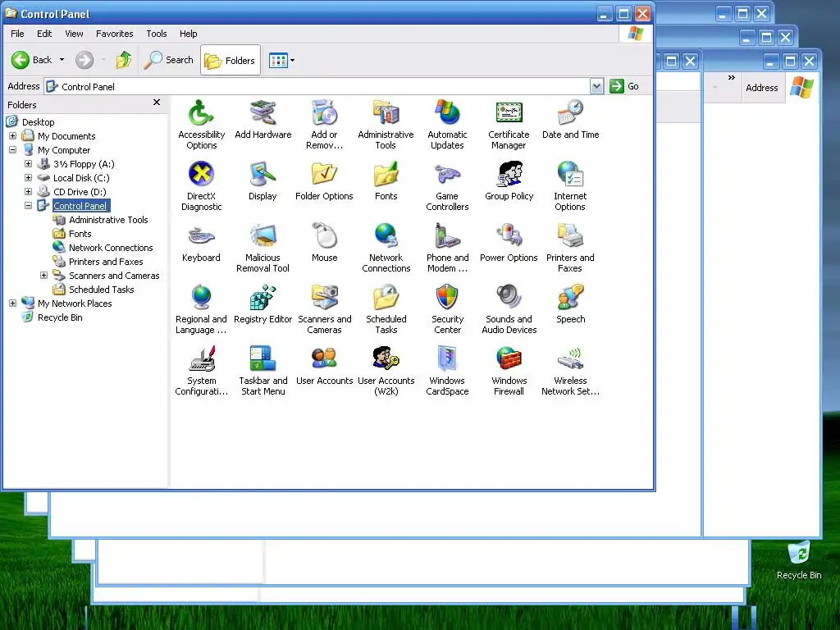Screen dimensions: 840x630
Task: Open the Edit menu
Action: pos(44,34)
